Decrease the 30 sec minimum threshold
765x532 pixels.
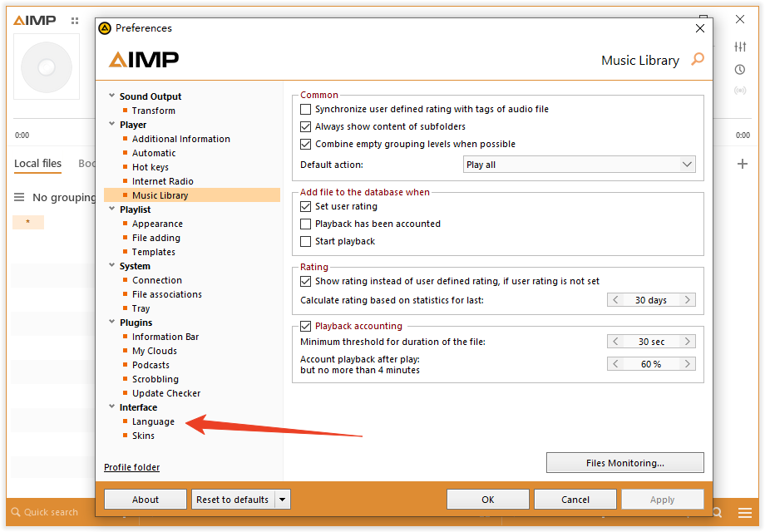tap(615, 342)
